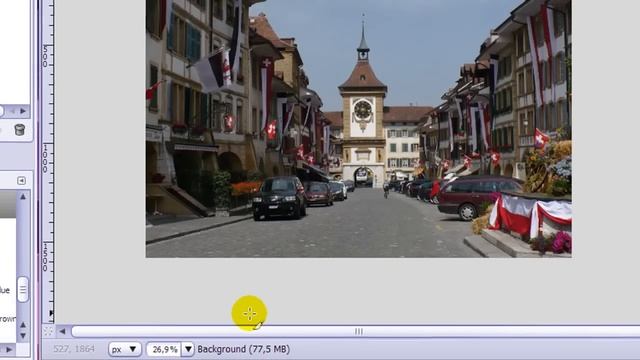Click the lower up arrow under the scrollbar
This screenshot has height=360, width=640.
pos(23,325)
